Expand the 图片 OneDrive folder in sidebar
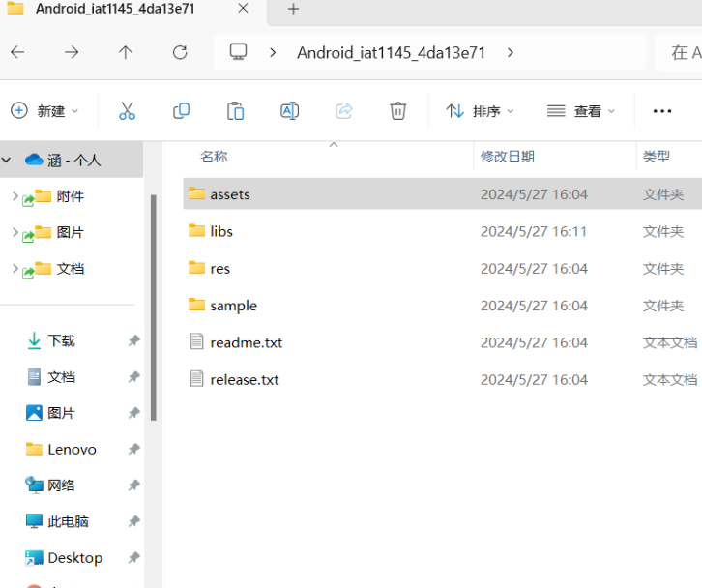The image size is (702, 588). [x=15, y=232]
